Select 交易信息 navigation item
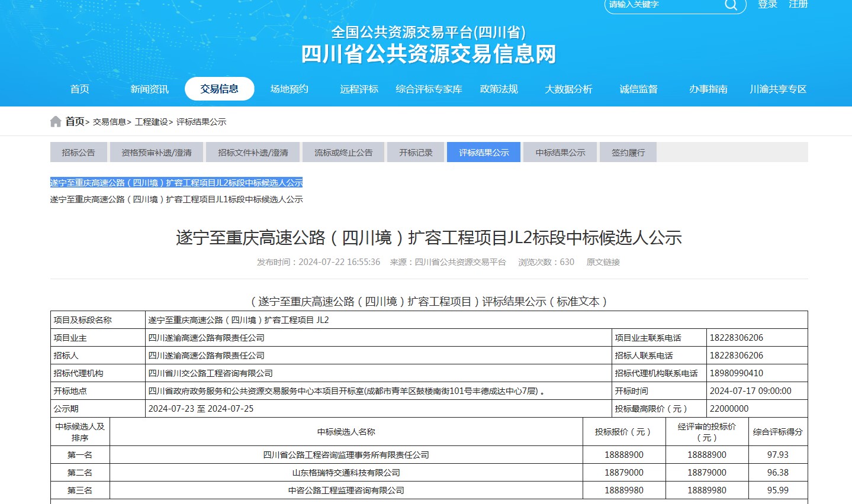The image size is (852, 504). pos(219,89)
